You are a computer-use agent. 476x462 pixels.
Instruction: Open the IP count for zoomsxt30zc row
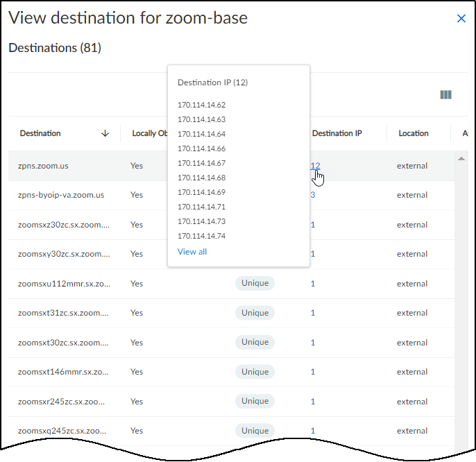click(x=313, y=343)
